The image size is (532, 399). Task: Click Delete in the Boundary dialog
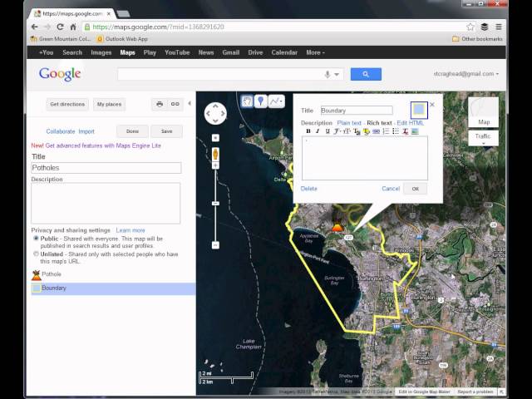click(308, 189)
